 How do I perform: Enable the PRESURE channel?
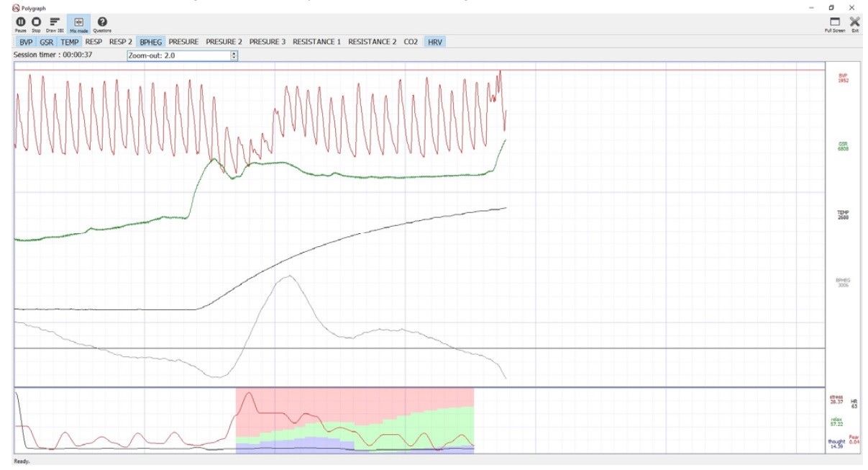pos(184,42)
